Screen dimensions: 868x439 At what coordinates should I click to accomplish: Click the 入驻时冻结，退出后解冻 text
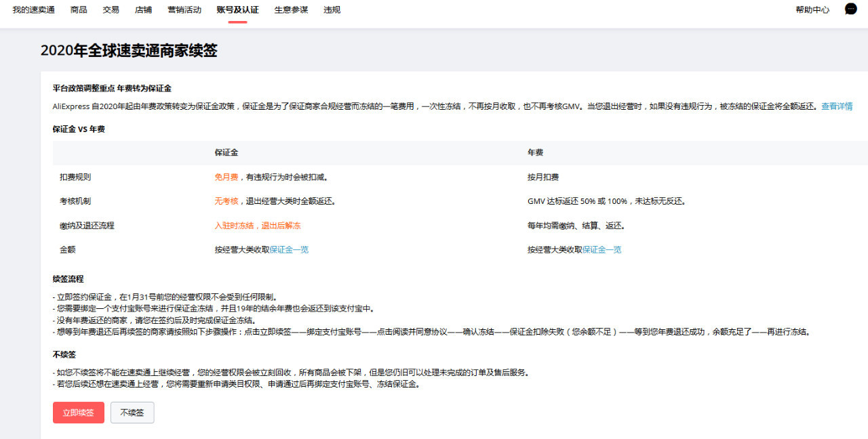pos(258,225)
